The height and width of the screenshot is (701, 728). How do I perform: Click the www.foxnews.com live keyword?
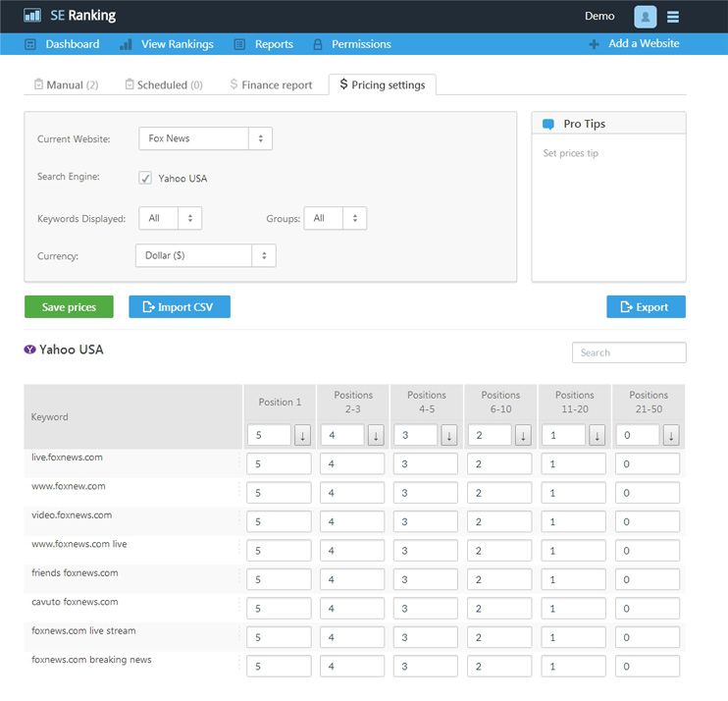click(79, 544)
